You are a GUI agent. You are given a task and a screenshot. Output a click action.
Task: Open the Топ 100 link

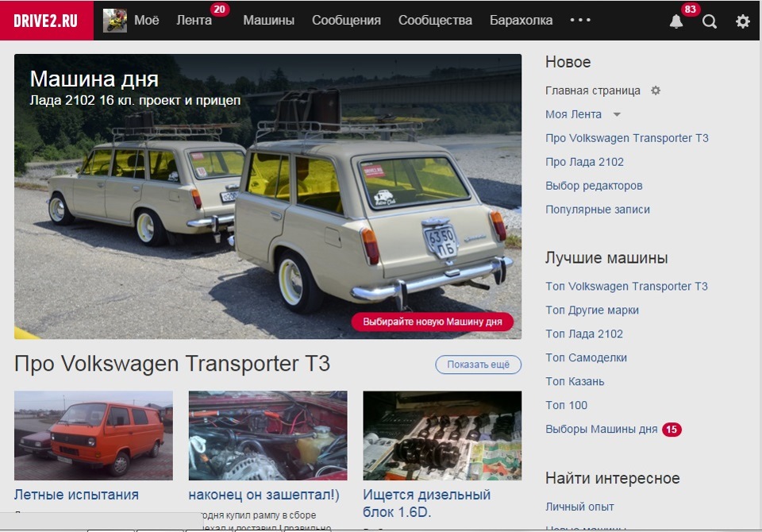tap(566, 406)
